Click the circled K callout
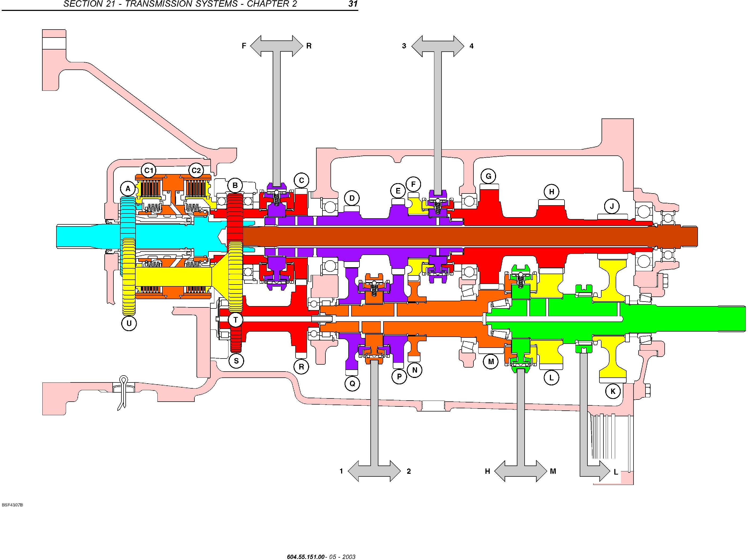Screen dimensions: 748x560 (x=613, y=392)
